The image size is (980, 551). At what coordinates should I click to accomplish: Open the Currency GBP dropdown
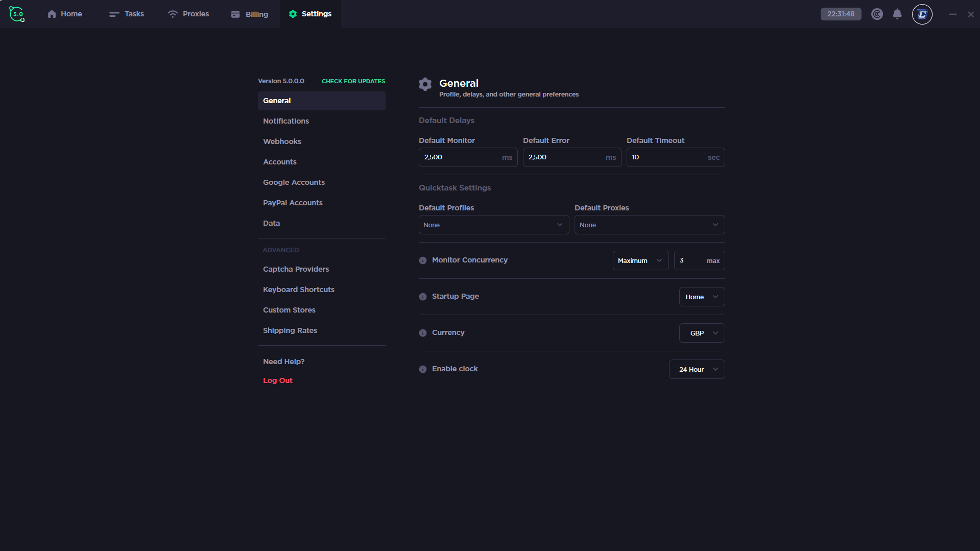[x=702, y=333]
